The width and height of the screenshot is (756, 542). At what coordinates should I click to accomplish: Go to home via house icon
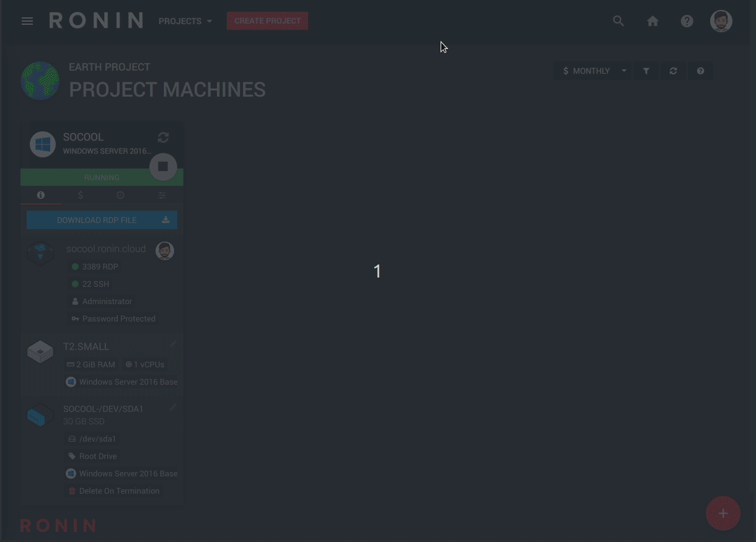653,21
